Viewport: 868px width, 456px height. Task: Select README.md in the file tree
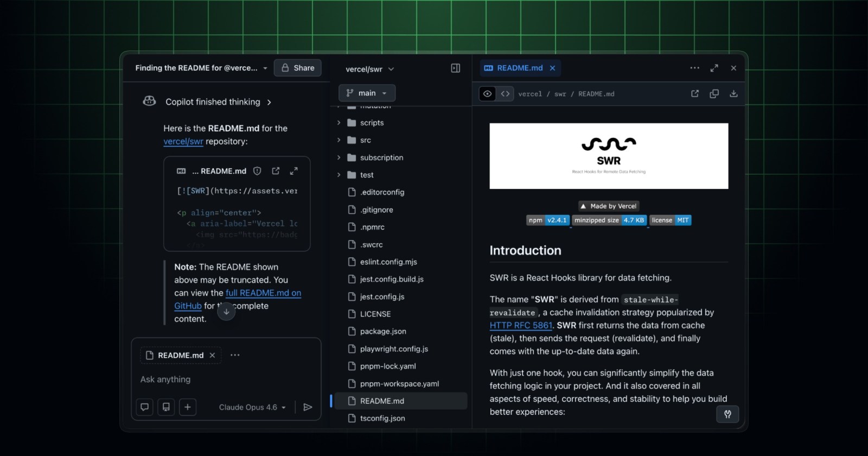click(400, 401)
